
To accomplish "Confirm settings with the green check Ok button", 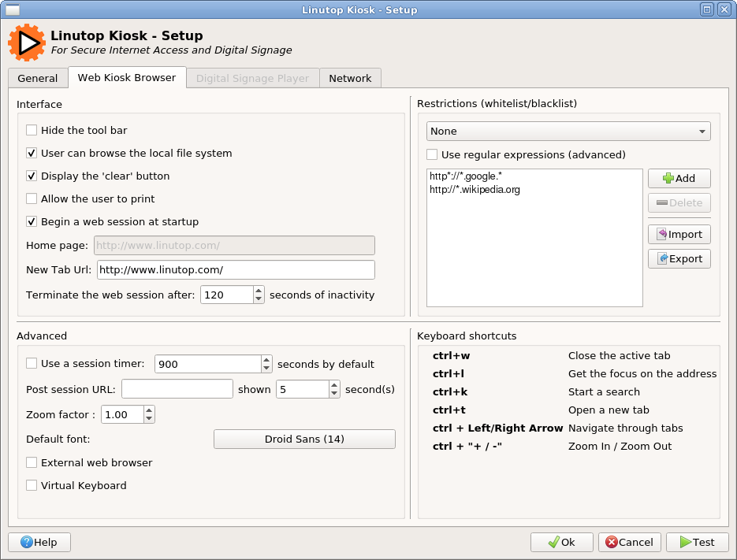I will point(562,542).
